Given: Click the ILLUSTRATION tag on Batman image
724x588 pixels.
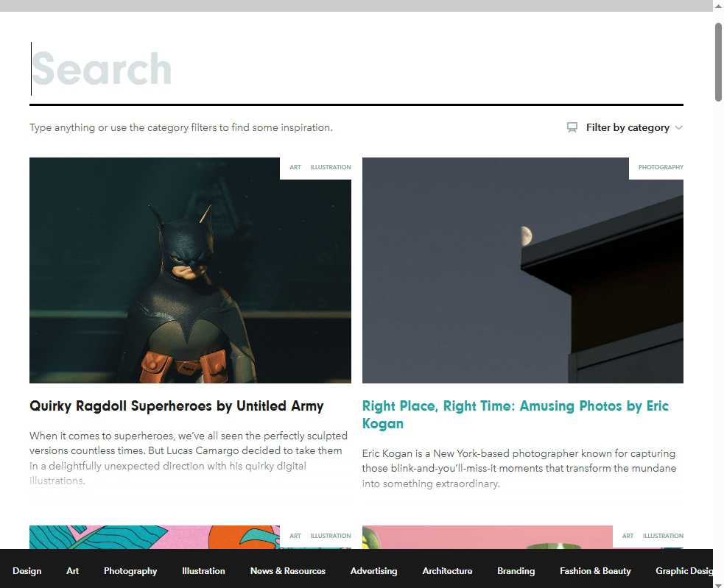Looking at the screenshot, I should [330, 168].
